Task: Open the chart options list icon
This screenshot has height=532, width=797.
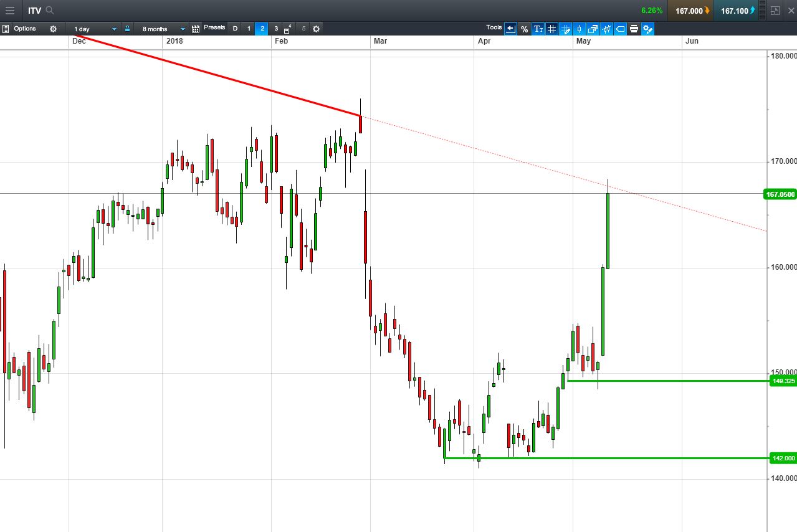Action: click(x=6, y=29)
